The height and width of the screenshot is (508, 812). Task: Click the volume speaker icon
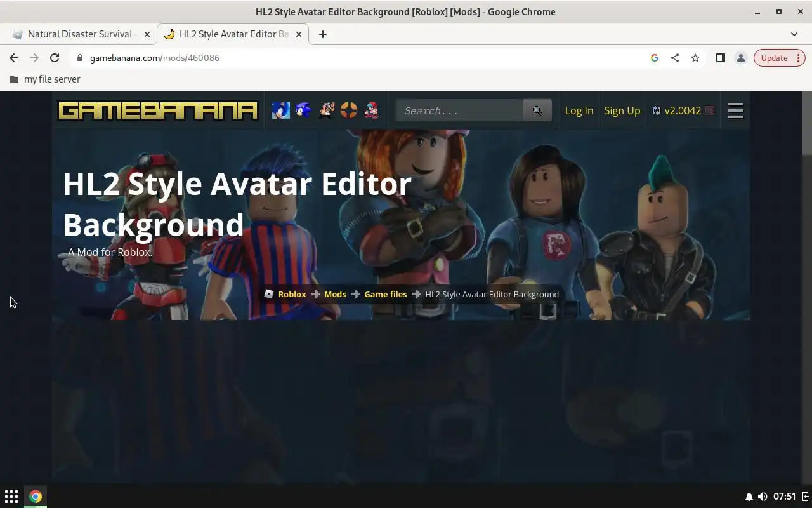(763, 497)
